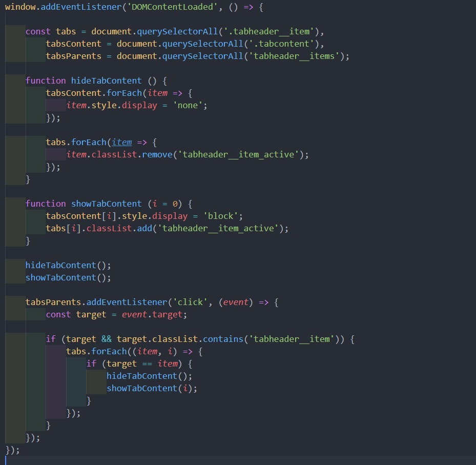Click the add method on tabs[i].classList
476x465 pixels.
point(144,229)
